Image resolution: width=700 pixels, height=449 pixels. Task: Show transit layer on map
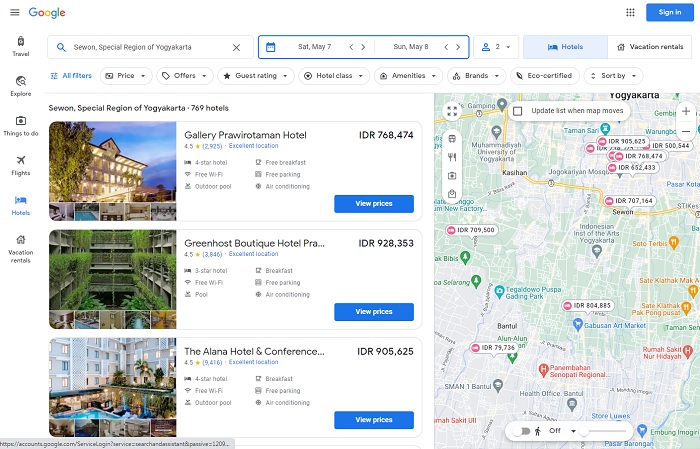[x=452, y=139]
